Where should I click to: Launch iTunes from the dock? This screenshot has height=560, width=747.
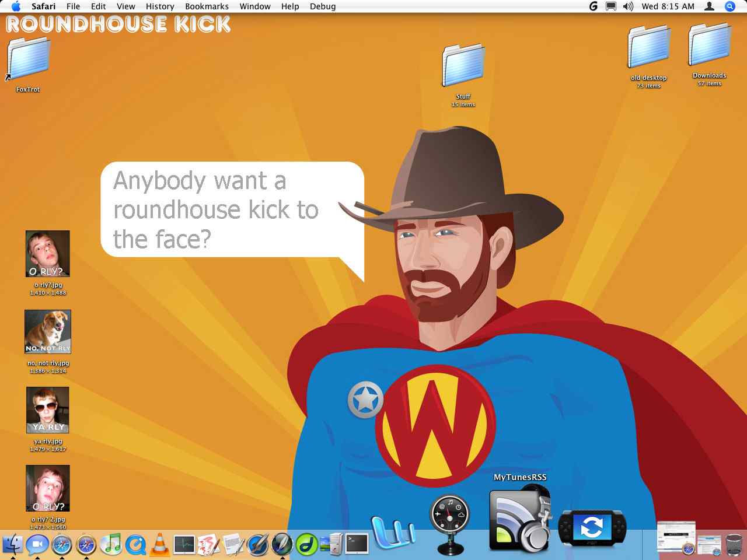(111, 544)
